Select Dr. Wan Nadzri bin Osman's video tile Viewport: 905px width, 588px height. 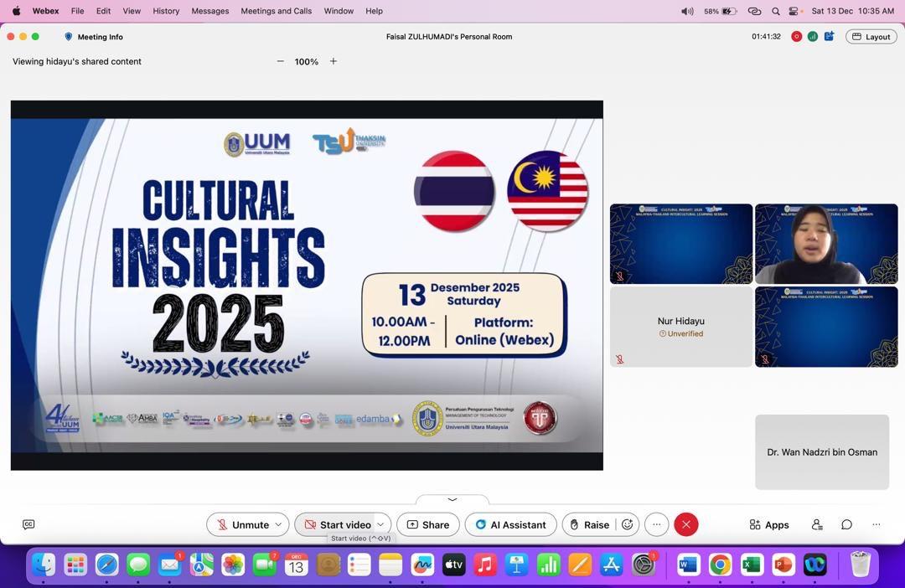pyautogui.click(x=821, y=452)
